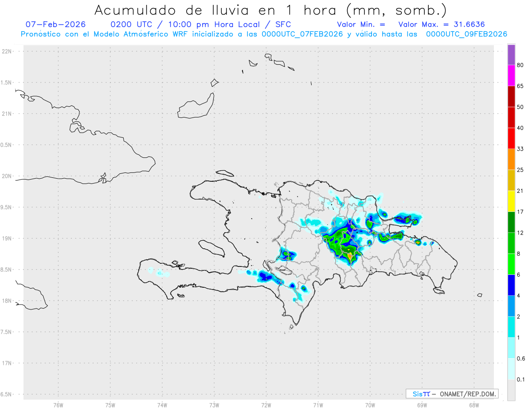Select the gold 21–25 mm legend swatch
The image size is (532, 411).
511,180
